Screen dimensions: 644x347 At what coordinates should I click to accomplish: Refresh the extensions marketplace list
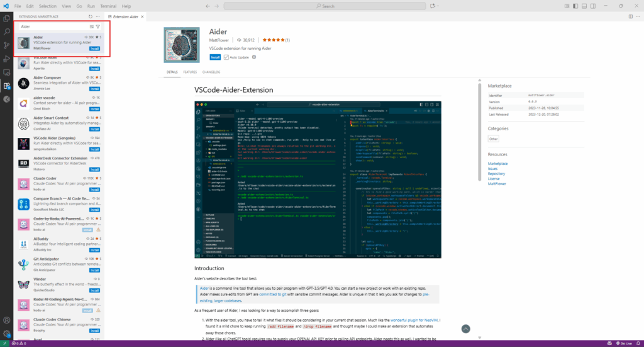[x=90, y=16]
